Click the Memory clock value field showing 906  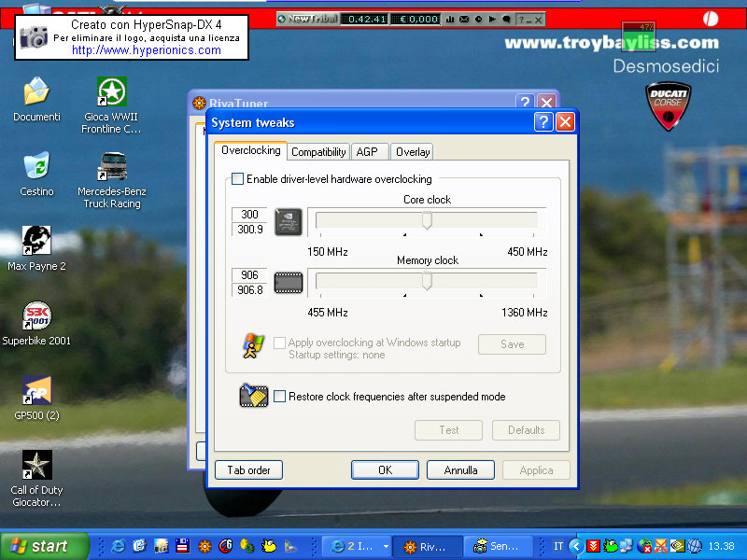[x=249, y=275]
